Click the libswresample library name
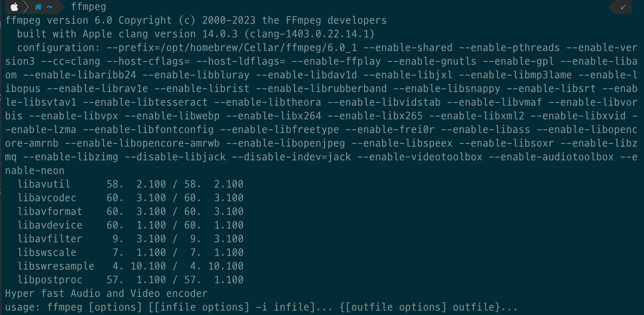644x315 pixels. click(x=56, y=266)
